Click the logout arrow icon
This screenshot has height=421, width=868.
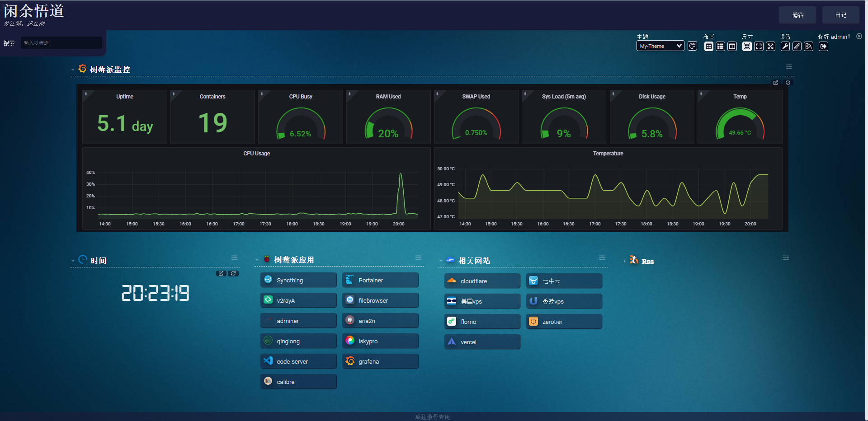click(x=823, y=47)
